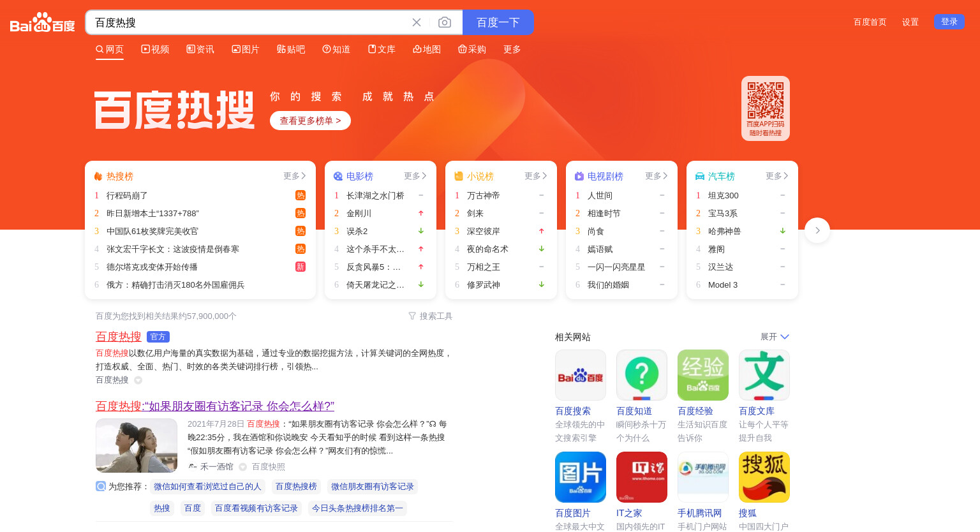Image resolution: width=980 pixels, height=532 pixels.
Task: Expand 相关网站 with 展开
Action: [775, 337]
